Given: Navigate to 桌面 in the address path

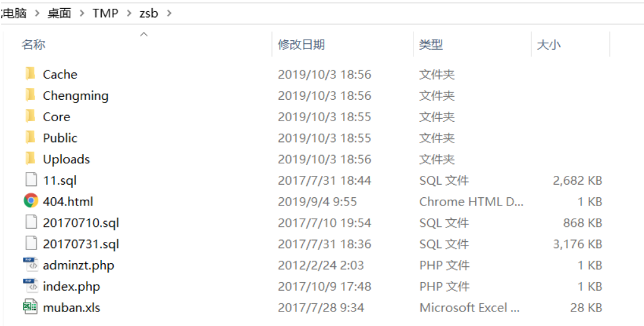Looking at the screenshot, I should point(60,13).
